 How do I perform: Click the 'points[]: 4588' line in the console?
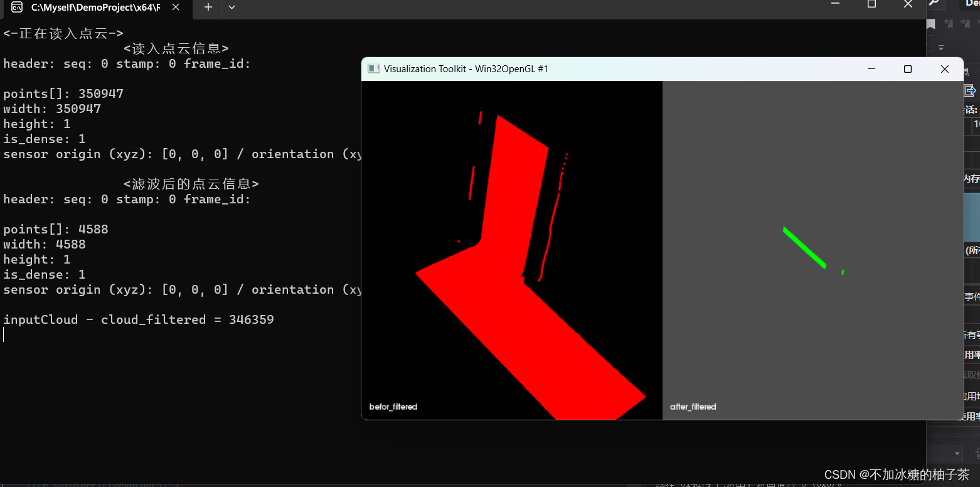(x=56, y=230)
